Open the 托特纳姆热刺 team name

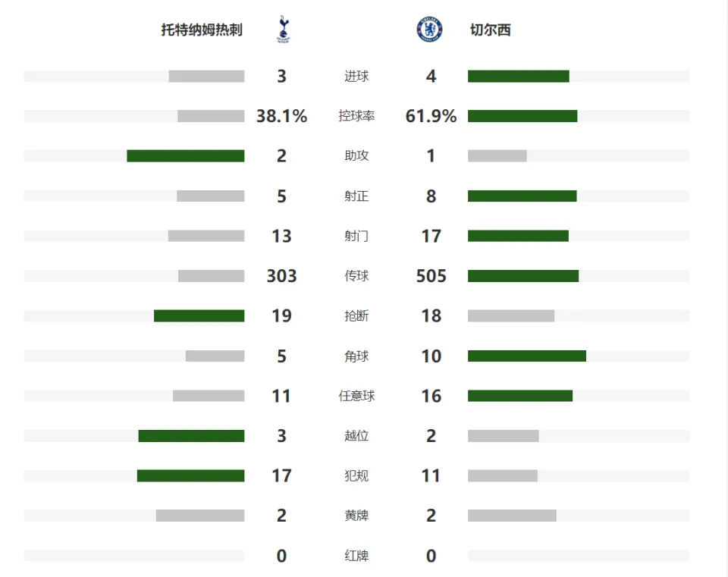(x=202, y=30)
